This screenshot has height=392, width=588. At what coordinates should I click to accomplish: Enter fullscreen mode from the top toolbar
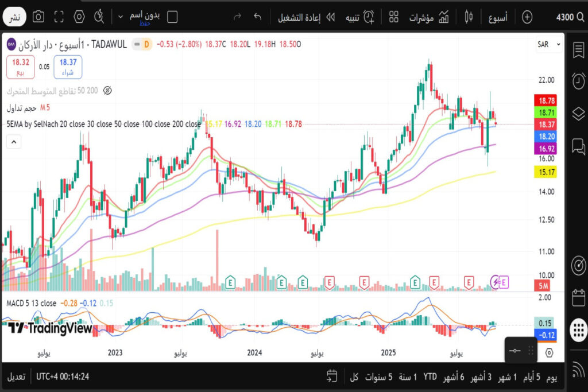pos(59,17)
